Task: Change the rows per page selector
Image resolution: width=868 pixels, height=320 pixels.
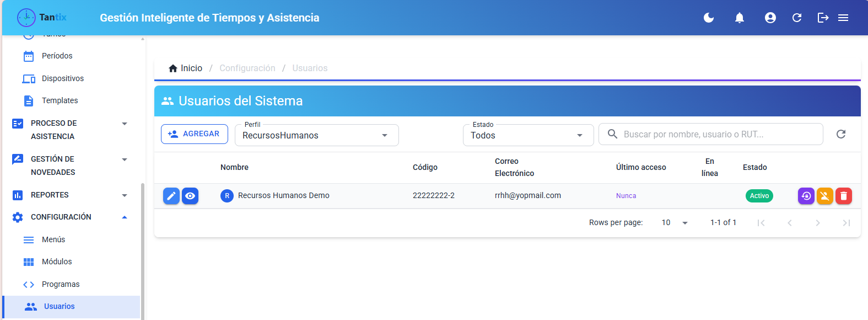Action: [x=675, y=222]
